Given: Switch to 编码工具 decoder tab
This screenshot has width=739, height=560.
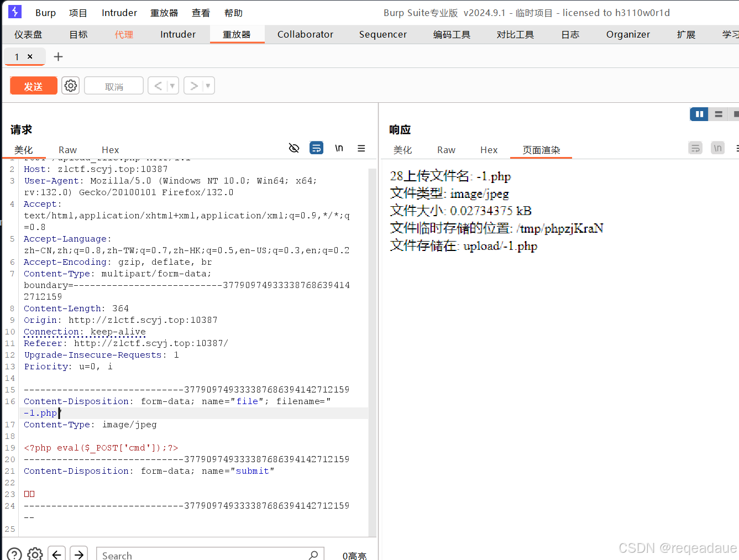Looking at the screenshot, I should tap(452, 34).
